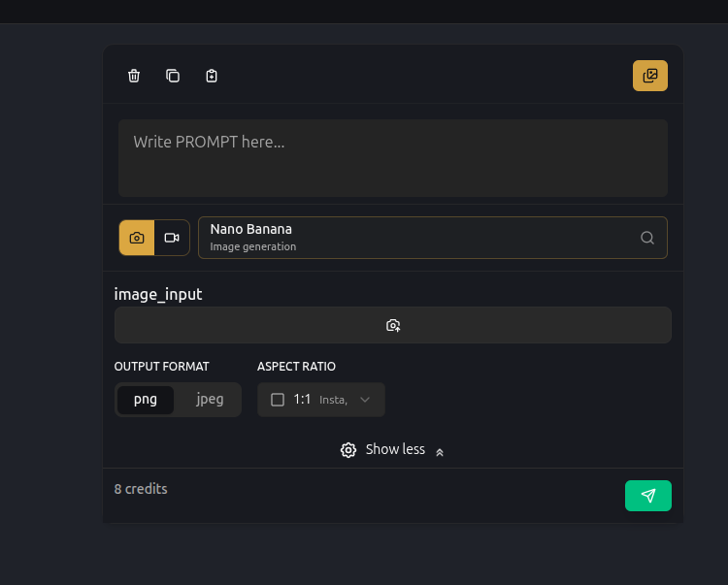Click the search magnifier icon

click(647, 238)
